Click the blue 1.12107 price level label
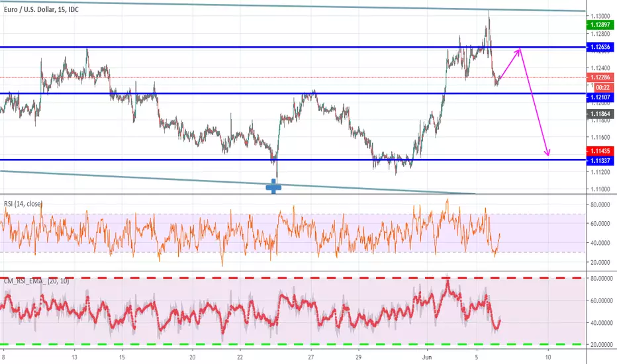 click(x=600, y=97)
